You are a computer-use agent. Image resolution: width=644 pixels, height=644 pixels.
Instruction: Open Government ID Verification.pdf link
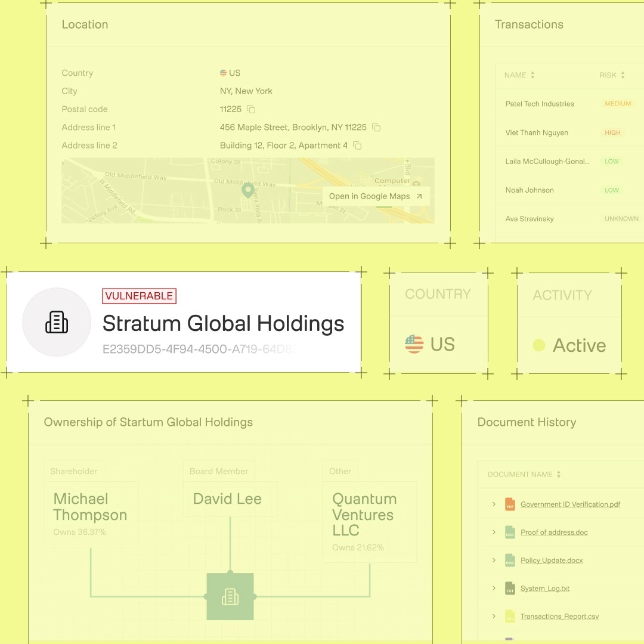click(570, 504)
